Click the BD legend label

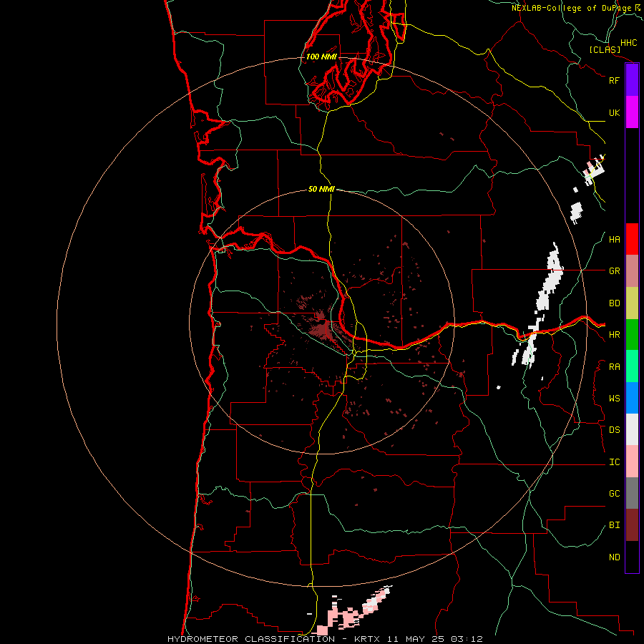[x=614, y=303]
